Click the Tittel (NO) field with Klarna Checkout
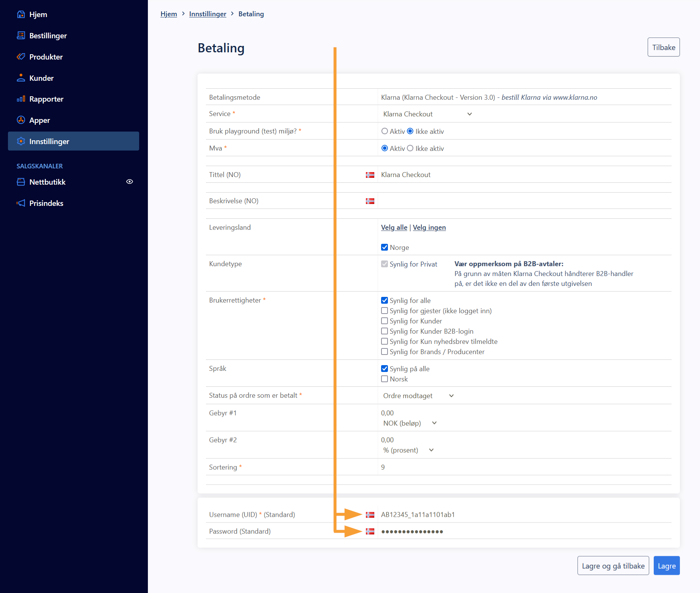 tap(525, 175)
